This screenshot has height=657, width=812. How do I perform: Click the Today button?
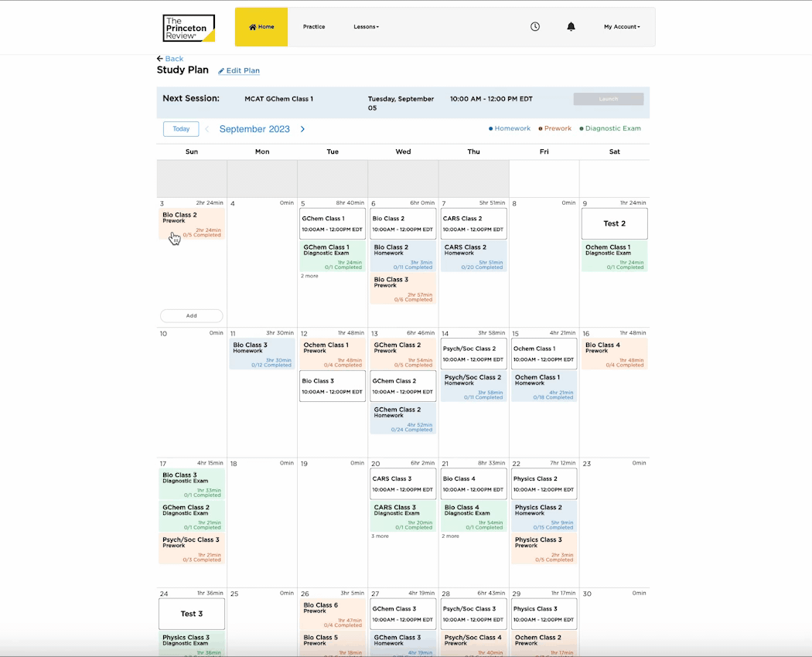[x=181, y=129]
